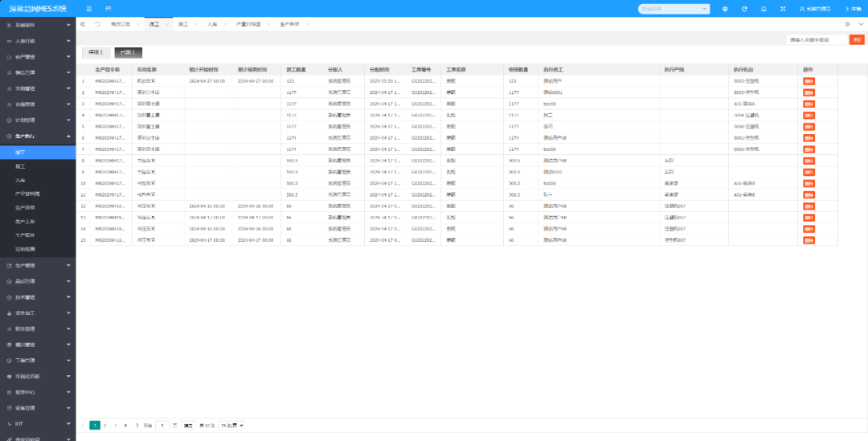Switch to the 生产异常 tab

289,24
